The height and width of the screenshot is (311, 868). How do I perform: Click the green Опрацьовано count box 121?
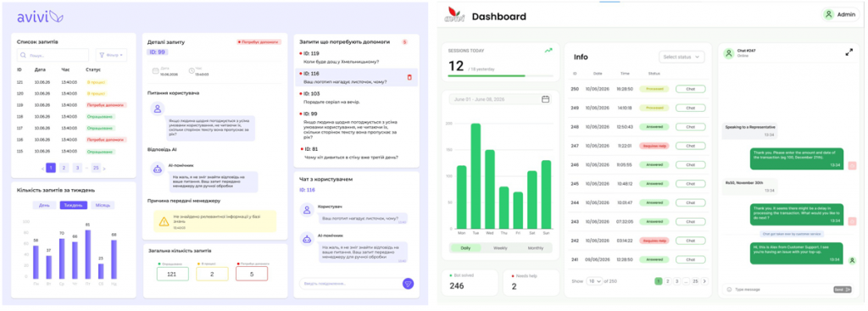click(x=173, y=274)
